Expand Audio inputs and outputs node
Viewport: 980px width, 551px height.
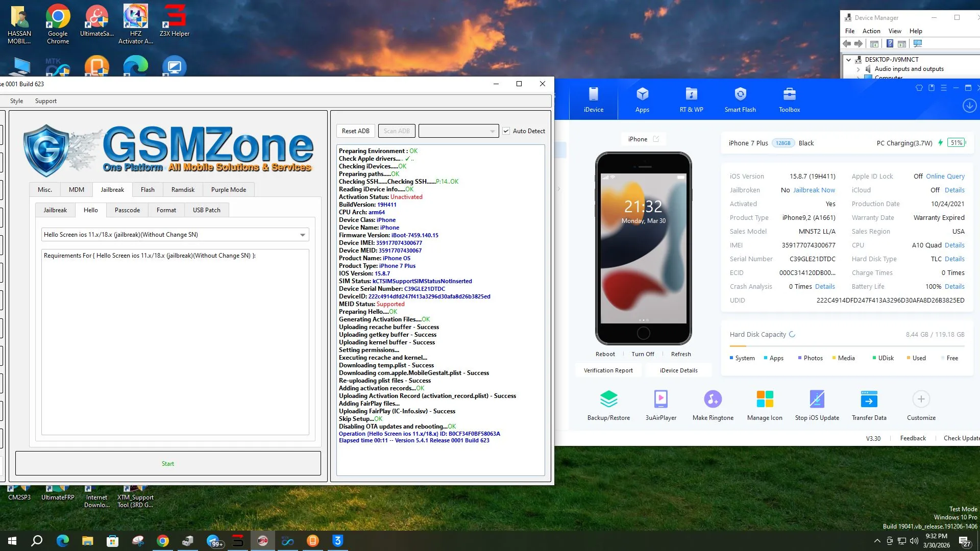pos(858,69)
